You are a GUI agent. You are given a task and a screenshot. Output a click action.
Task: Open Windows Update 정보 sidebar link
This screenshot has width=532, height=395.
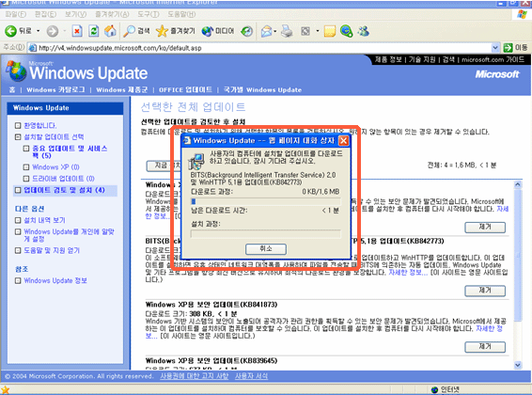click(55, 280)
